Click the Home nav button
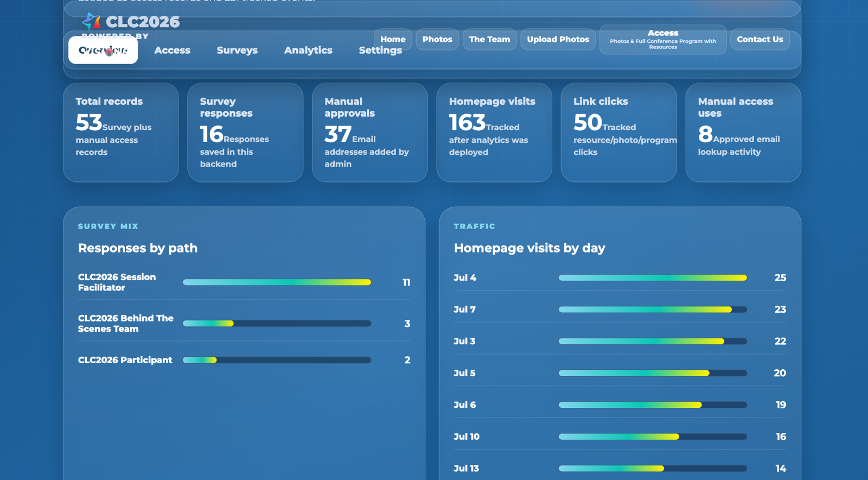The width and height of the screenshot is (868, 480). point(393,39)
